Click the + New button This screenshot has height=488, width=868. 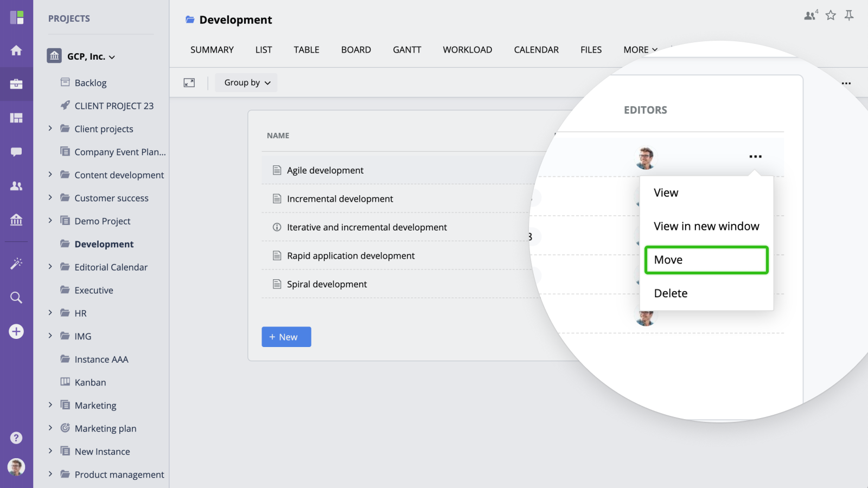click(286, 337)
